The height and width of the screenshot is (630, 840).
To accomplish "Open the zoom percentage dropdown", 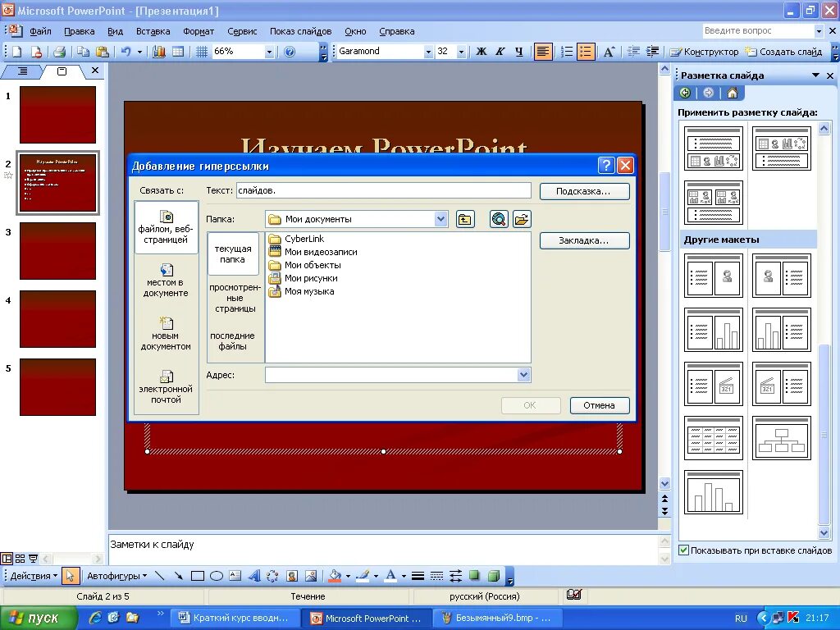I will [x=269, y=52].
